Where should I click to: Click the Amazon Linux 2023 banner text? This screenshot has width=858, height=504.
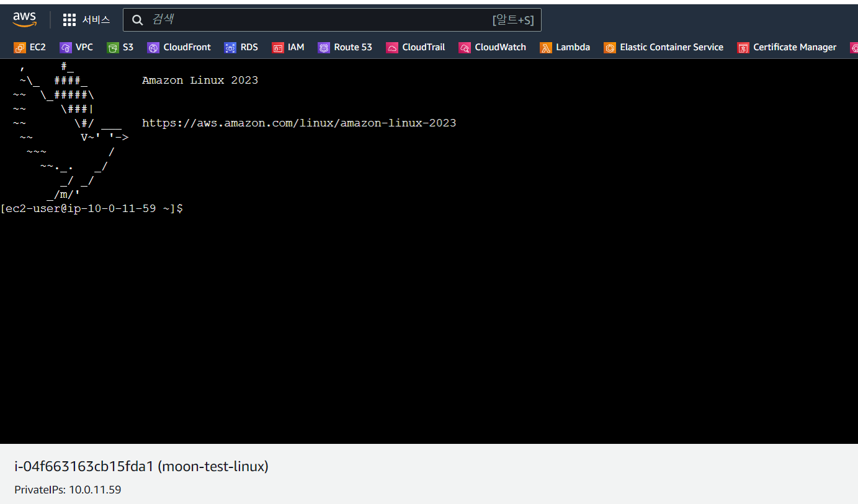point(200,80)
